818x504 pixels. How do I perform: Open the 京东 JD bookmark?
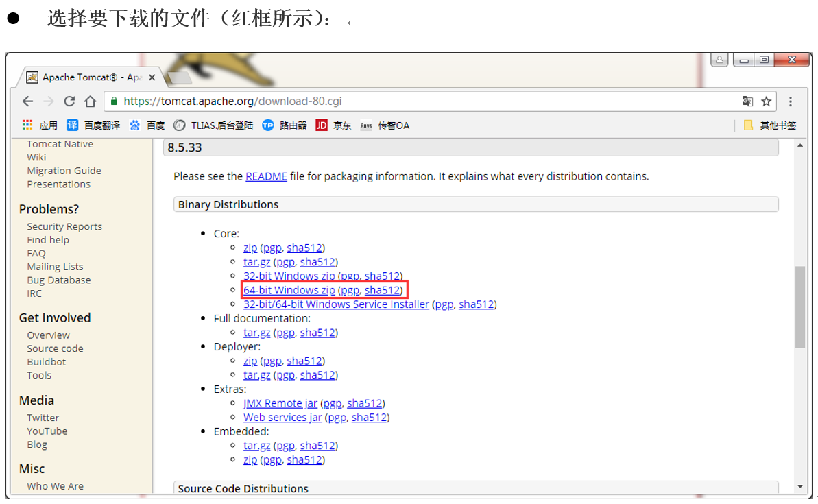click(333, 125)
